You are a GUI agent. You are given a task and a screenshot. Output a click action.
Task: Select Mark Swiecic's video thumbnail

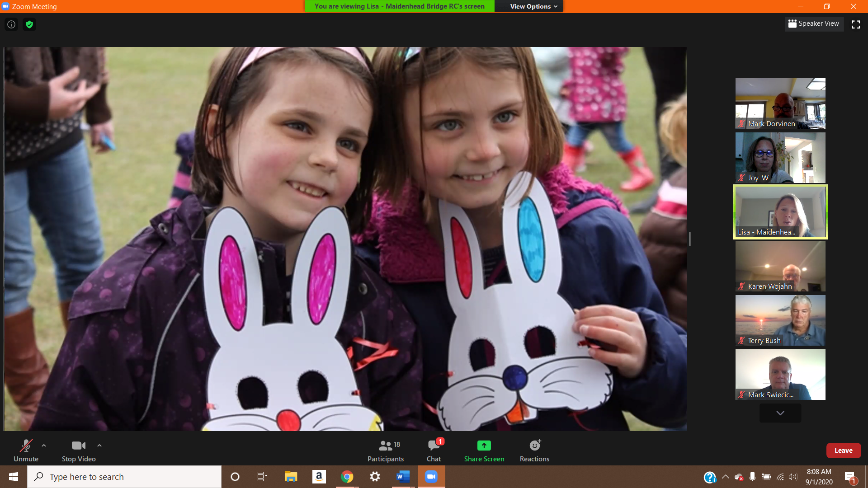780,375
